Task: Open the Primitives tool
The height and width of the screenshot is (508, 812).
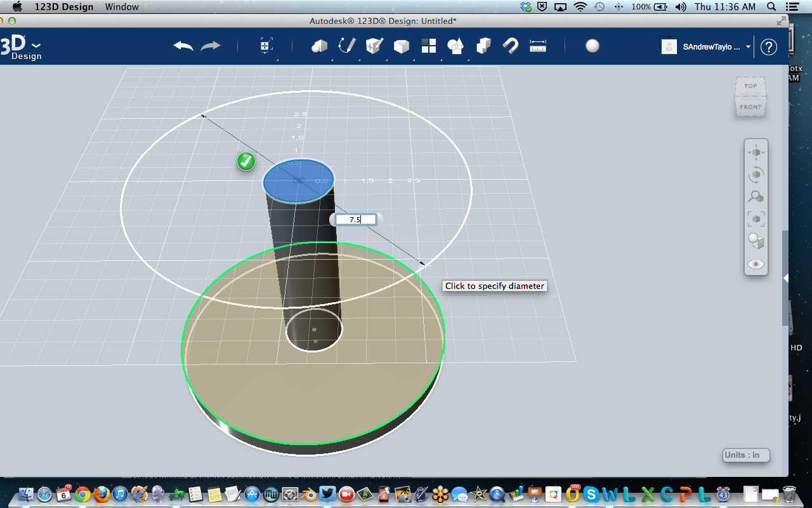Action: click(x=319, y=46)
